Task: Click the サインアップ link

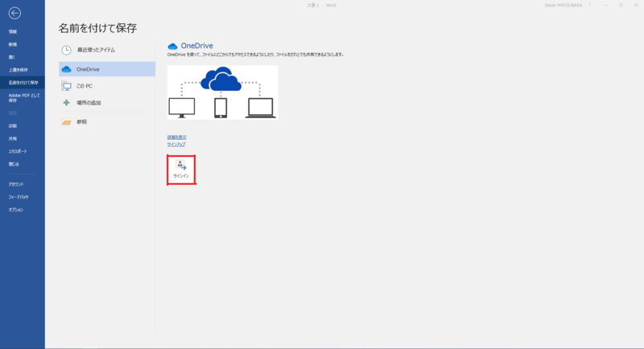Action: click(x=176, y=145)
